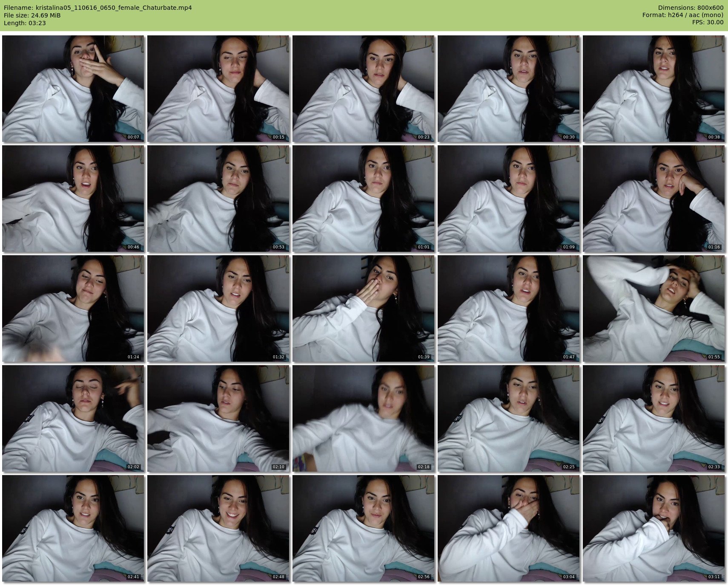
Task: Select the thumbnail timestamped 02:02
Action: (73, 418)
